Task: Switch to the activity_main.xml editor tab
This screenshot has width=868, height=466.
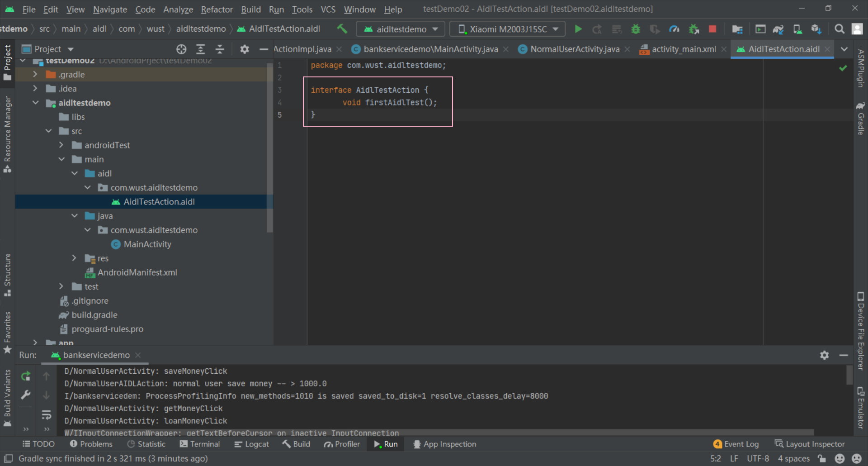Action: (684, 49)
